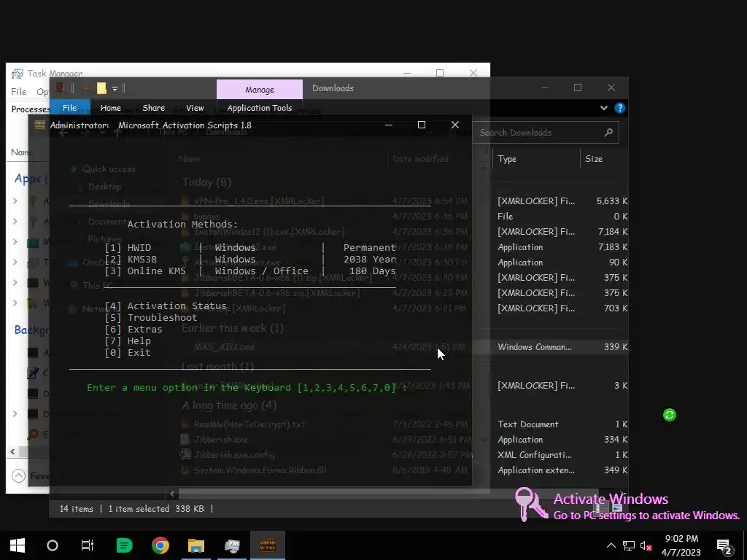Click the Fewer details chevron in Task Manager
The height and width of the screenshot is (560, 747).
click(18, 475)
